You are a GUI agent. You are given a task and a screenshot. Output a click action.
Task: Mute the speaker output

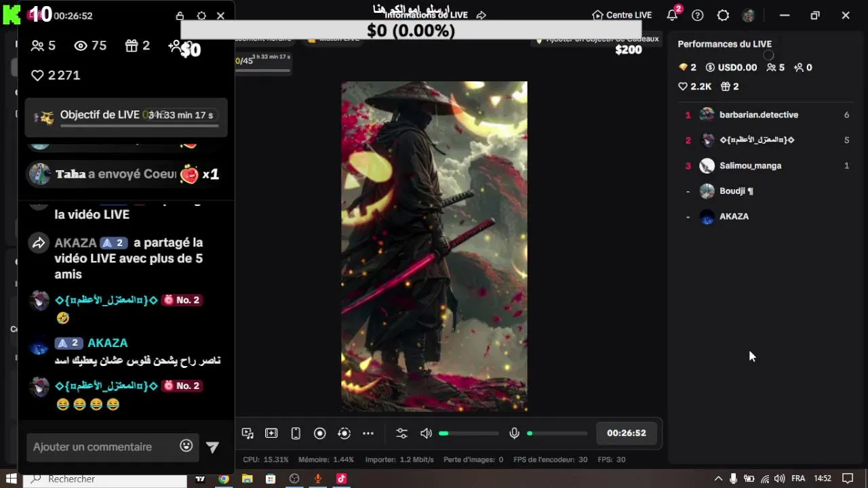coord(426,433)
